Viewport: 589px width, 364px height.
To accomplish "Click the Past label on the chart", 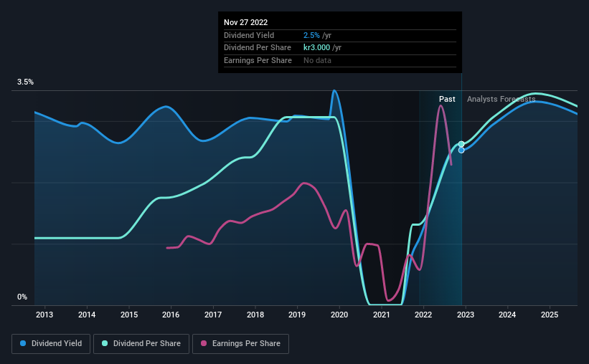I will [447, 100].
